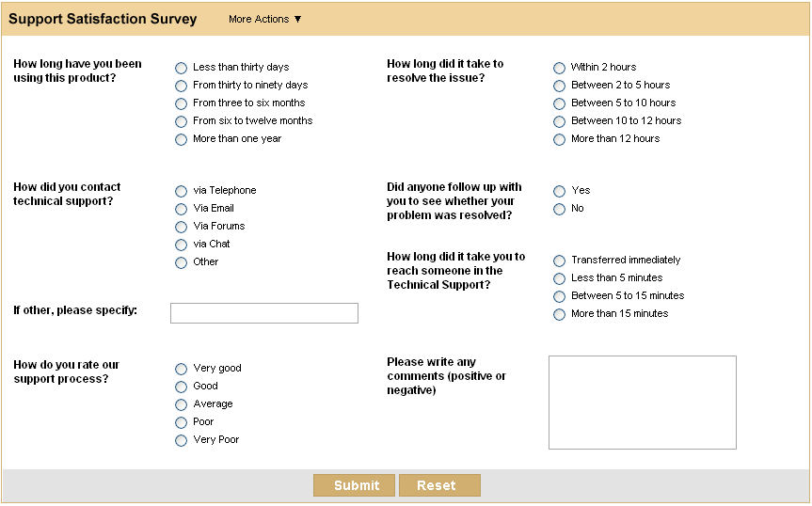Choose 'Between 5 to 10 hours' option
812x506 pixels.
click(x=560, y=103)
